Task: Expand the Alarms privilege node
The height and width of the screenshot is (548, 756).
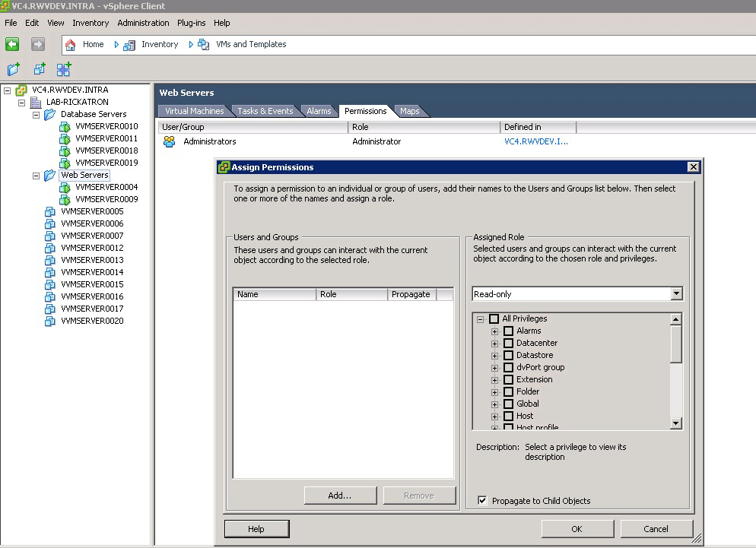Action: click(x=494, y=331)
